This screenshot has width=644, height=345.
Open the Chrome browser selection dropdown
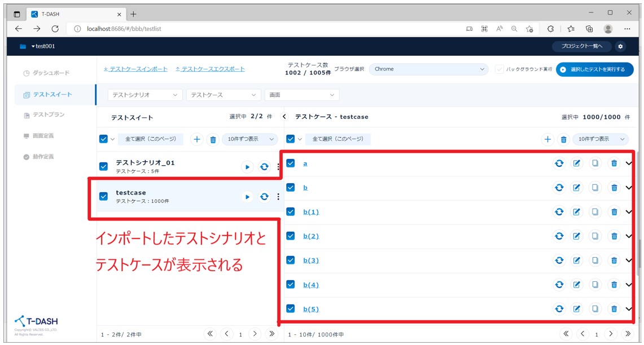pos(428,69)
